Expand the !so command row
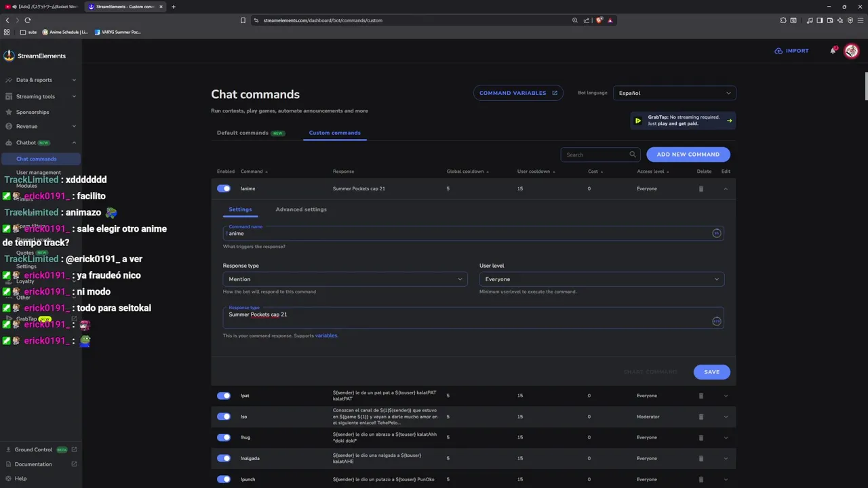Image resolution: width=868 pixels, height=488 pixels. click(x=726, y=417)
